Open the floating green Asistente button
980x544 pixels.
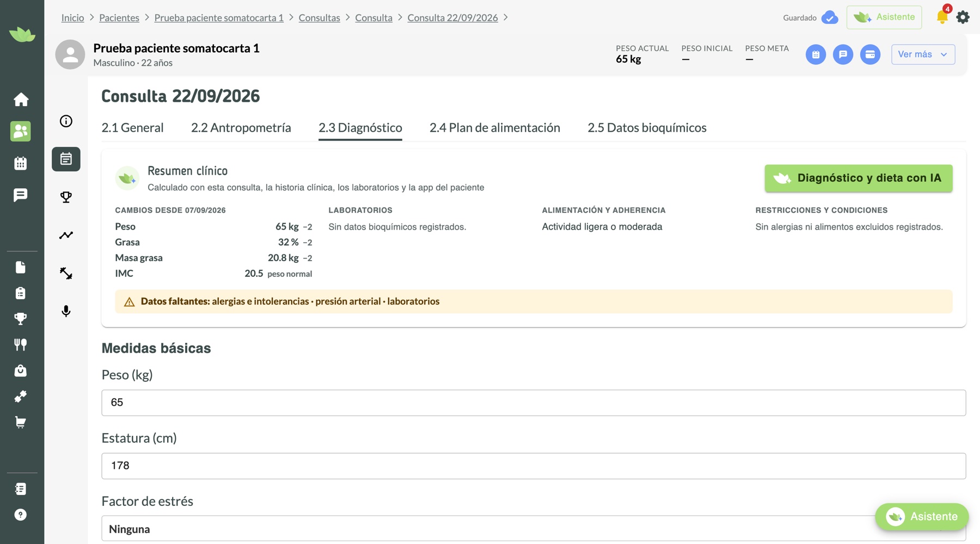(922, 516)
